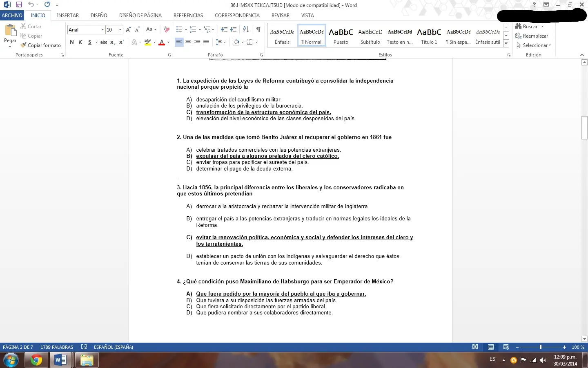Align paragraph text to the right
Viewport: 588px width, 368px height.
(x=197, y=42)
